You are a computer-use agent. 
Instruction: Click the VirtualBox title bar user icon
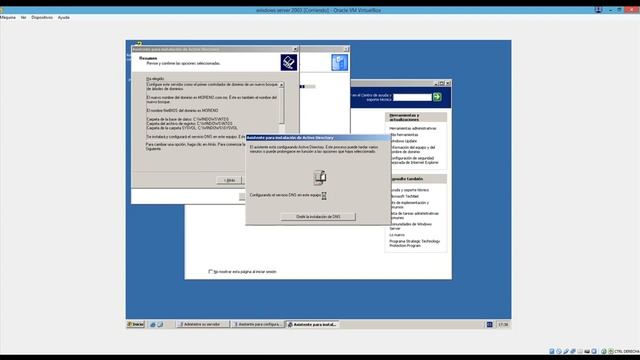[598, 10]
